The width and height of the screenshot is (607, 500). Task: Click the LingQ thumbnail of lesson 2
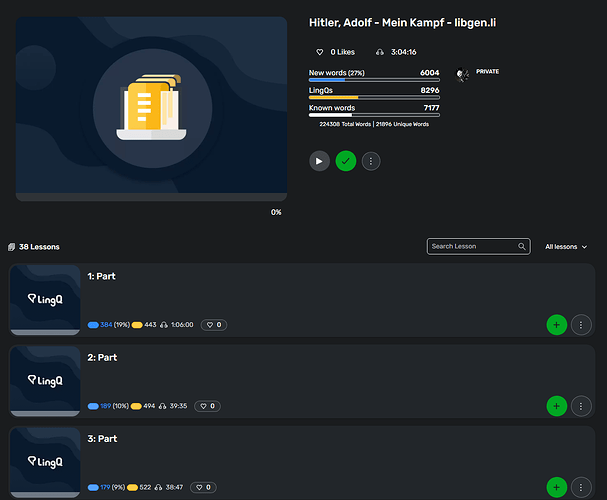coord(45,381)
